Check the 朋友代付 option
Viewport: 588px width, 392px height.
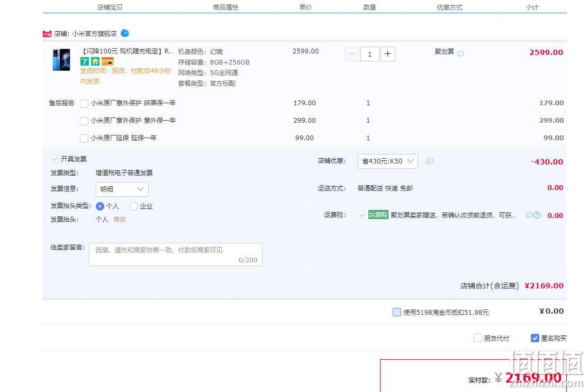[478, 338]
